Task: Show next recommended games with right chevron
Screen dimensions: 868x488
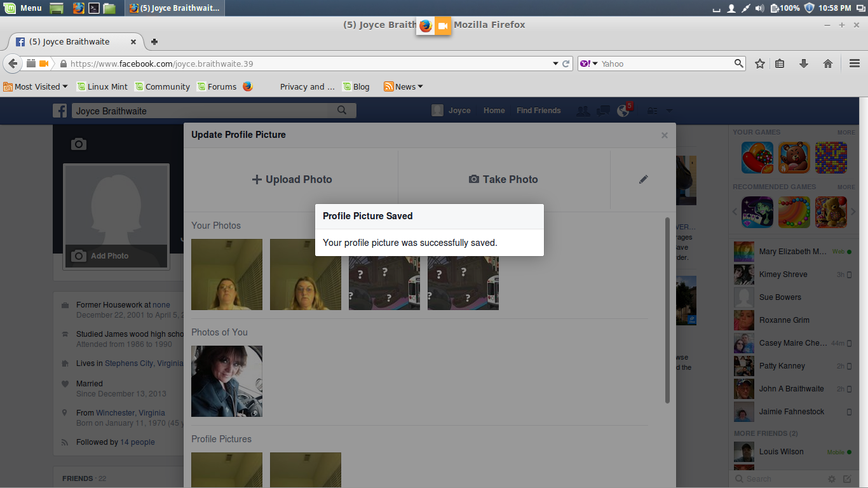Action: [853, 212]
